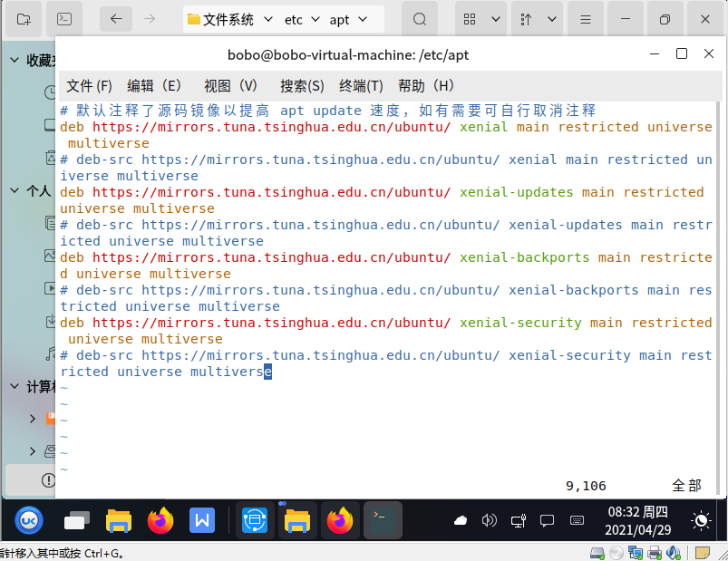This screenshot has height=561, width=728.
Task: Expand the dropdown after apt in path
Action: pyautogui.click(x=363, y=19)
